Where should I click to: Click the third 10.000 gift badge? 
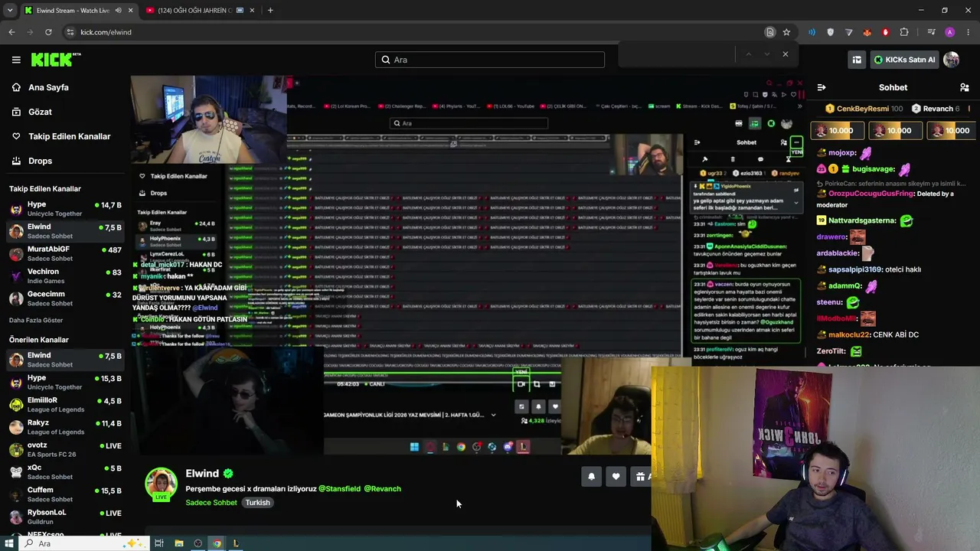(952, 131)
